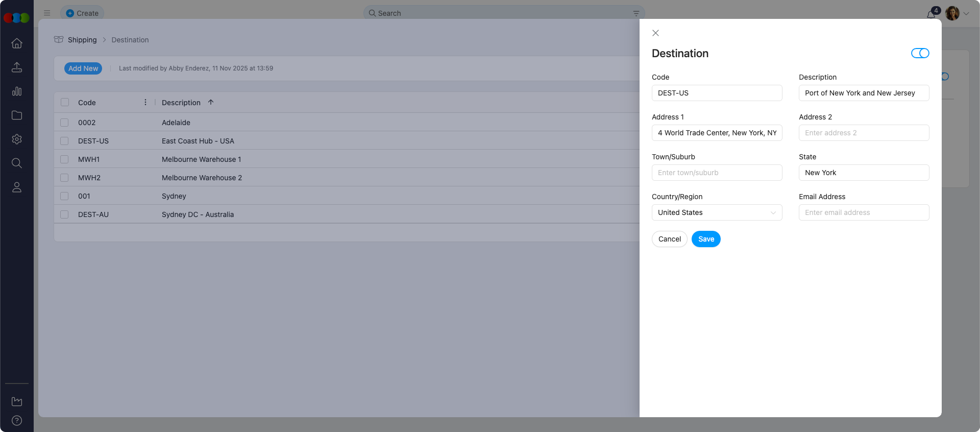Open the folder icon in sidebar
The image size is (980, 432).
pos(17,115)
